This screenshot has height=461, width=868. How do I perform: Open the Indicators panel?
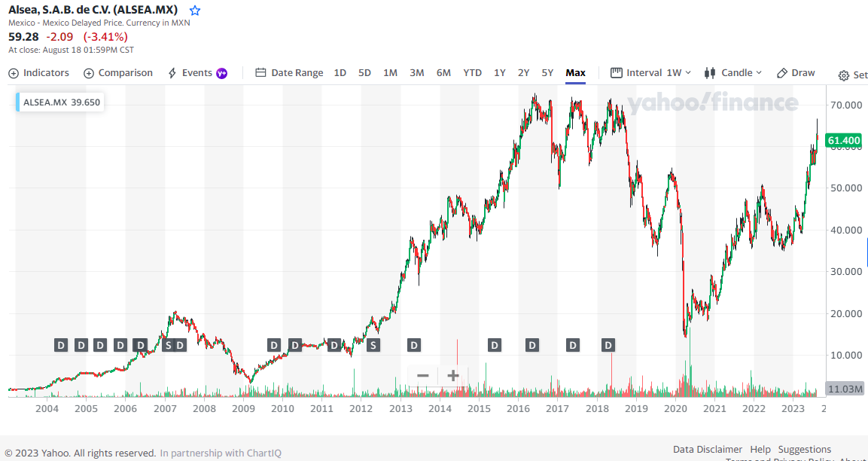(x=38, y=73)
